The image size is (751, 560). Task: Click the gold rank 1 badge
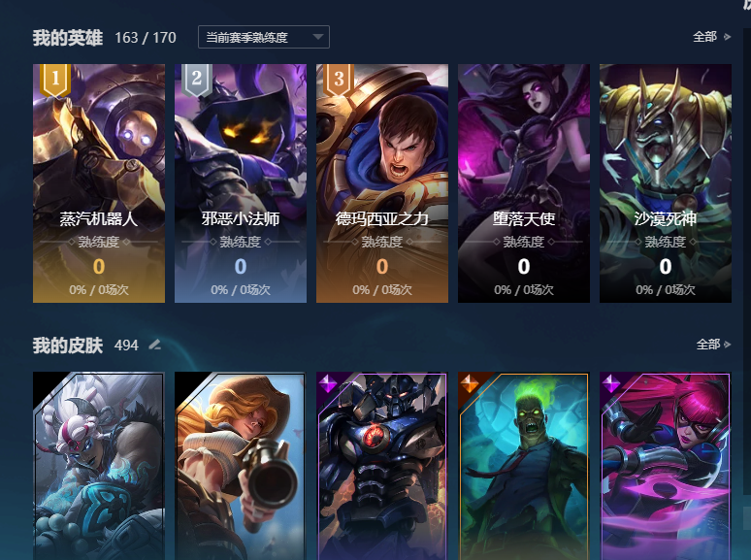point(55,80)
